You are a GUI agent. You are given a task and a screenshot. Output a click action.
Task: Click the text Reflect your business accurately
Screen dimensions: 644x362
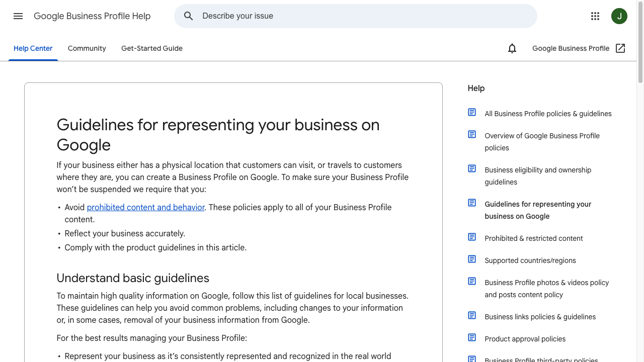[x=125, y=233]
